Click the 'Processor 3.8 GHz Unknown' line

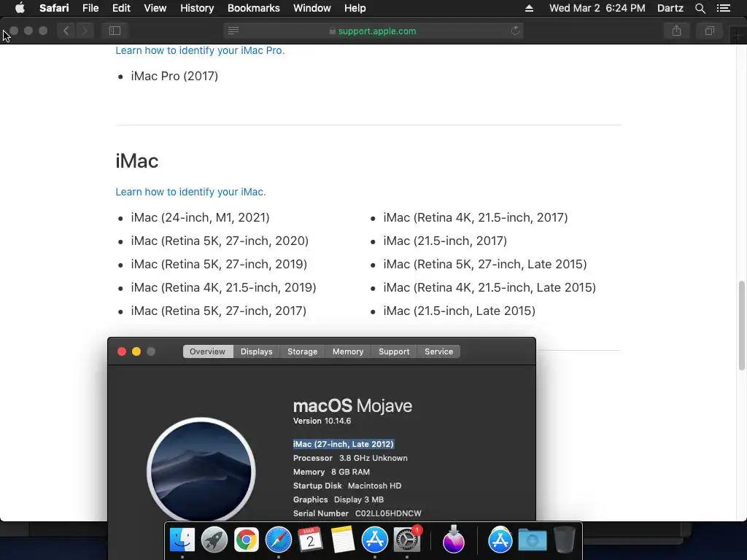pos(350,458)
